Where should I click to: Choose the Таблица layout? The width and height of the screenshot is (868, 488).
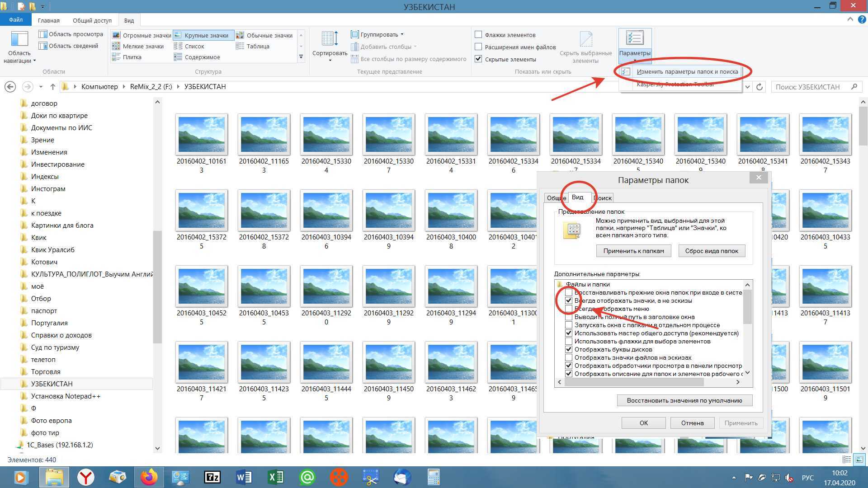click(252, 46)
